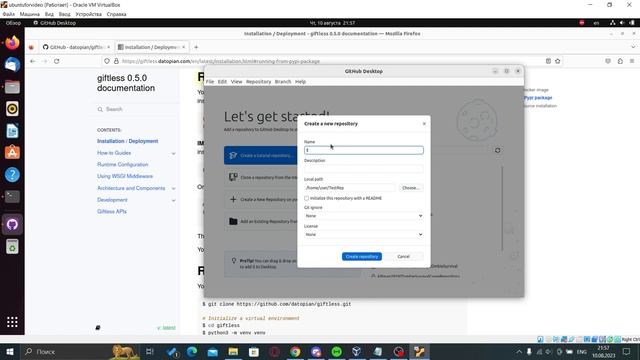Launch Thunderbird mail from the dock
The width and height of the screenshot is (640, 360).
point(12,64)
